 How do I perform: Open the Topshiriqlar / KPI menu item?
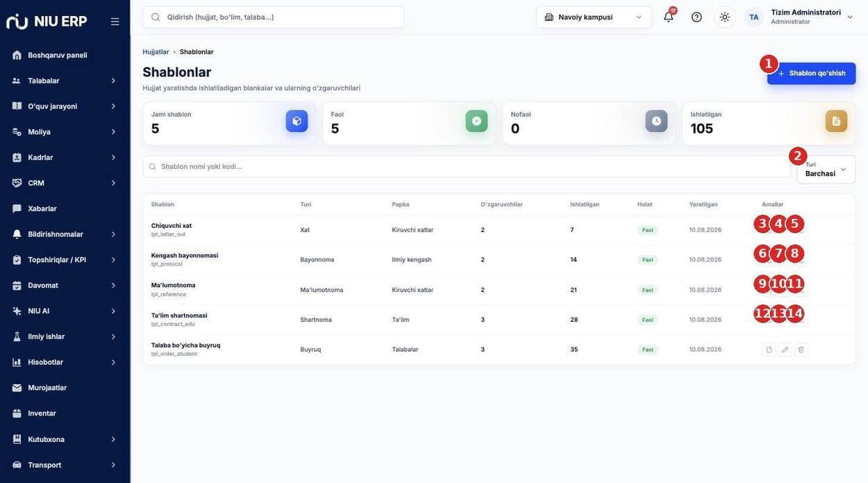click(65, 260)
